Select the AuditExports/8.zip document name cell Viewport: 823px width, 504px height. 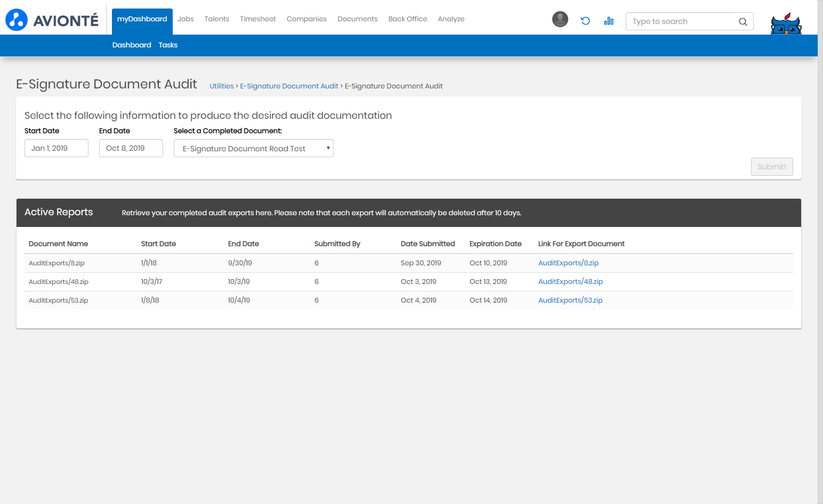(57, 263)
